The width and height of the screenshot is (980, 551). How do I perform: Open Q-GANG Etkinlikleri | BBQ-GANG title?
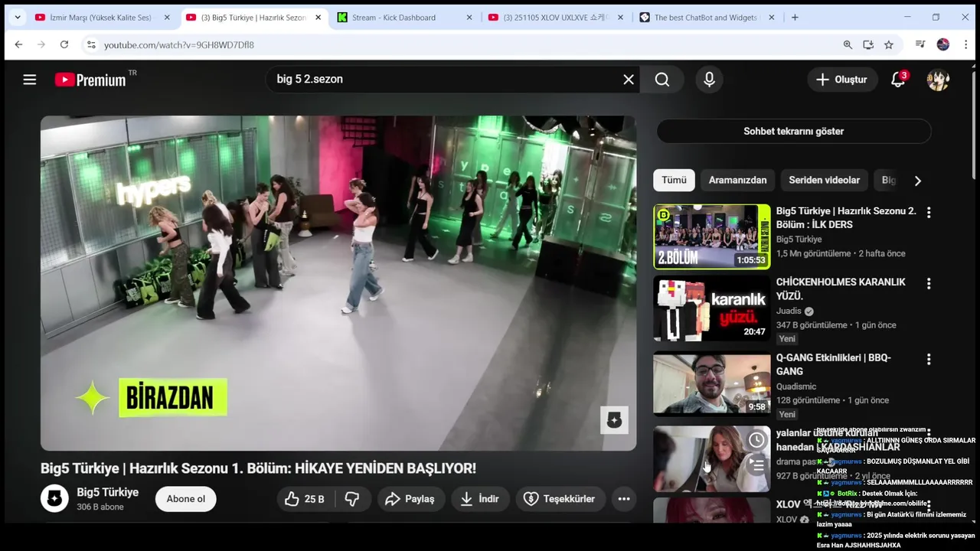(x=834, y=364)
